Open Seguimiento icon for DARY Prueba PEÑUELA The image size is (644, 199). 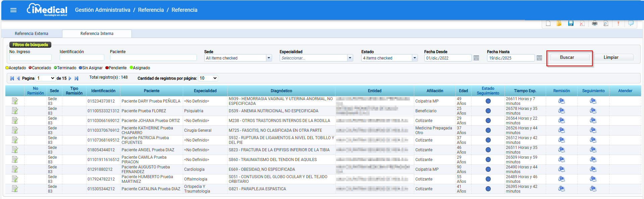pyautogui.click(x=593, y=101)
